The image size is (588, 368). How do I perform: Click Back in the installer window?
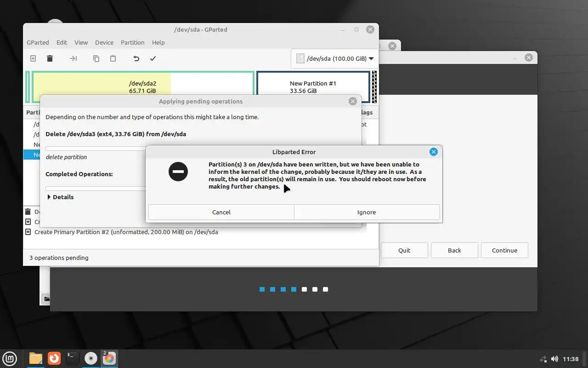pyautogui.click(x=454, y=250)
